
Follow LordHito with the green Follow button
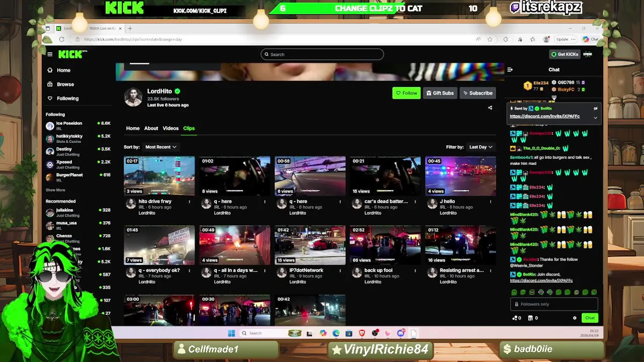tap(406, 93)
